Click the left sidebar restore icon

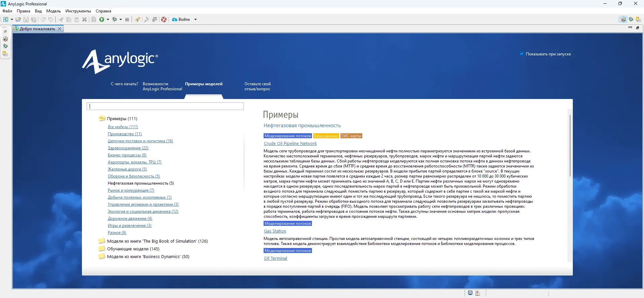[x=5, y=32]
